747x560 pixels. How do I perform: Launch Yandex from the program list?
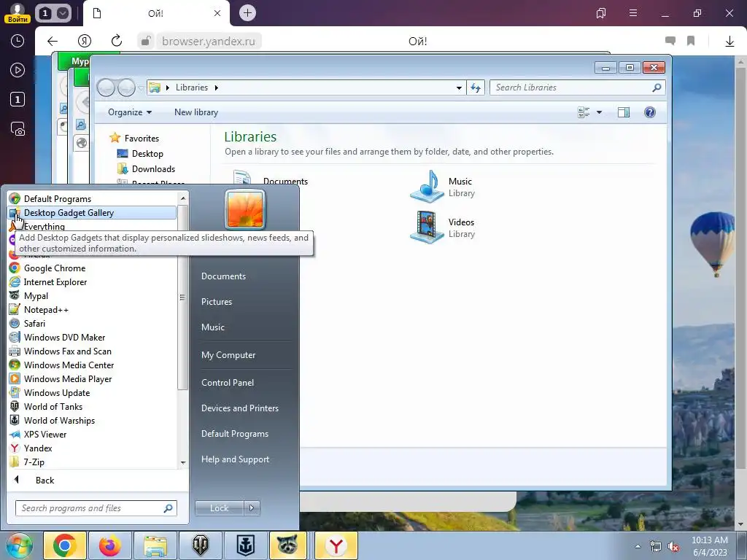tap(93, 448)
